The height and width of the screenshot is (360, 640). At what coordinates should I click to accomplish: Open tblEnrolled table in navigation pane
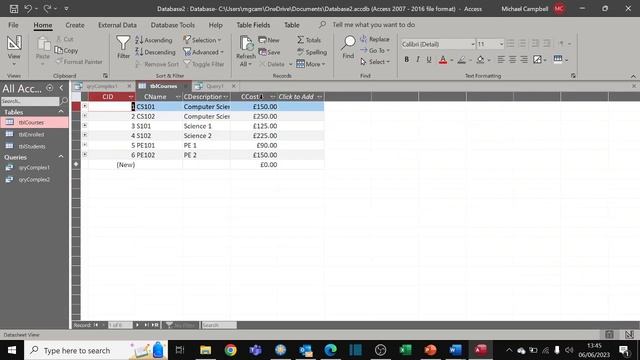click(31, 134)
